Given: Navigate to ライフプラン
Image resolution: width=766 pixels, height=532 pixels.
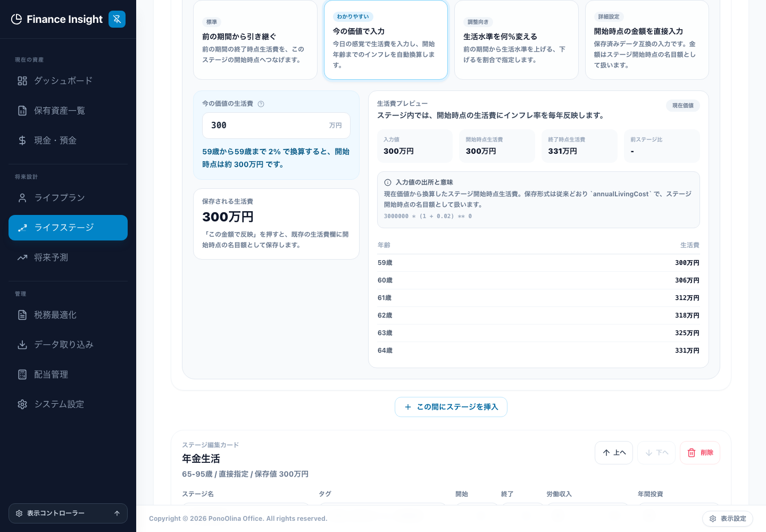Looking at the screenshot, I should (68, 198).
